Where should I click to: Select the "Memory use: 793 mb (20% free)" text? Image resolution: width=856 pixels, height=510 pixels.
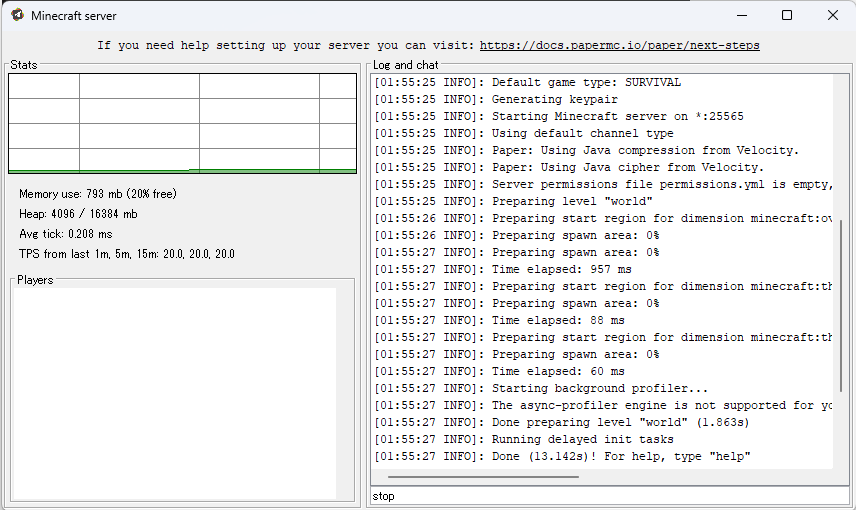pos(98,194)
